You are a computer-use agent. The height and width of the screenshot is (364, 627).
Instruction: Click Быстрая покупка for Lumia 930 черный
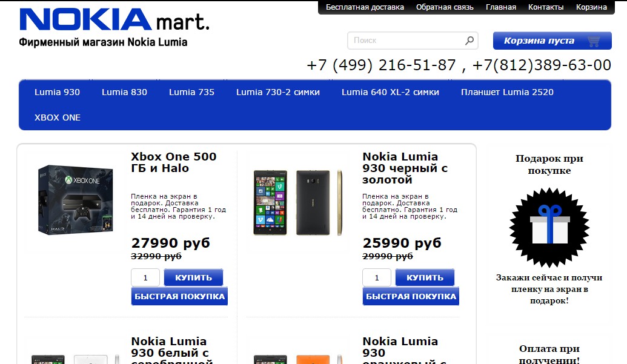pyautogui.click(x=411, y=296)
